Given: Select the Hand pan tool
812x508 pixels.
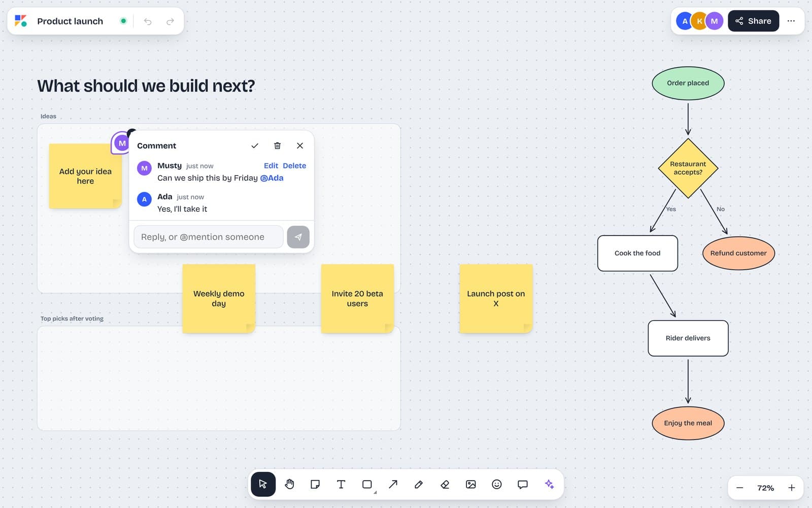Looking at the screenshot, I should [x=289, y=484].
